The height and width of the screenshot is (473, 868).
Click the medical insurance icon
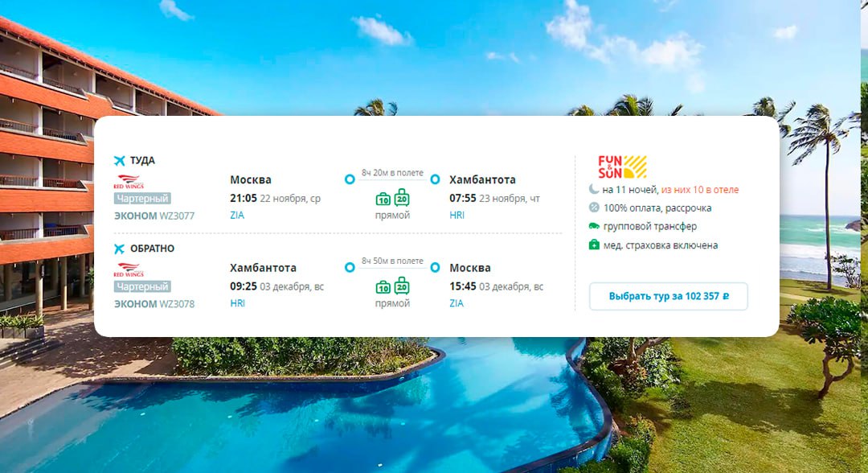[x=594, y=245]
